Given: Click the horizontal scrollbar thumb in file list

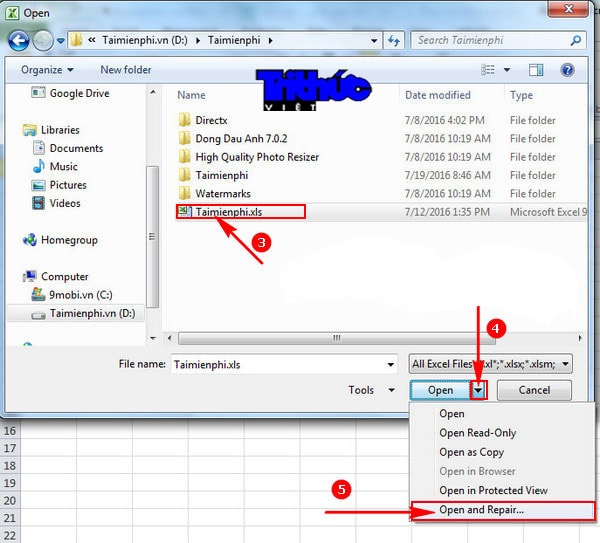Looking at the screenshot, I should click(x=337, y=338).
